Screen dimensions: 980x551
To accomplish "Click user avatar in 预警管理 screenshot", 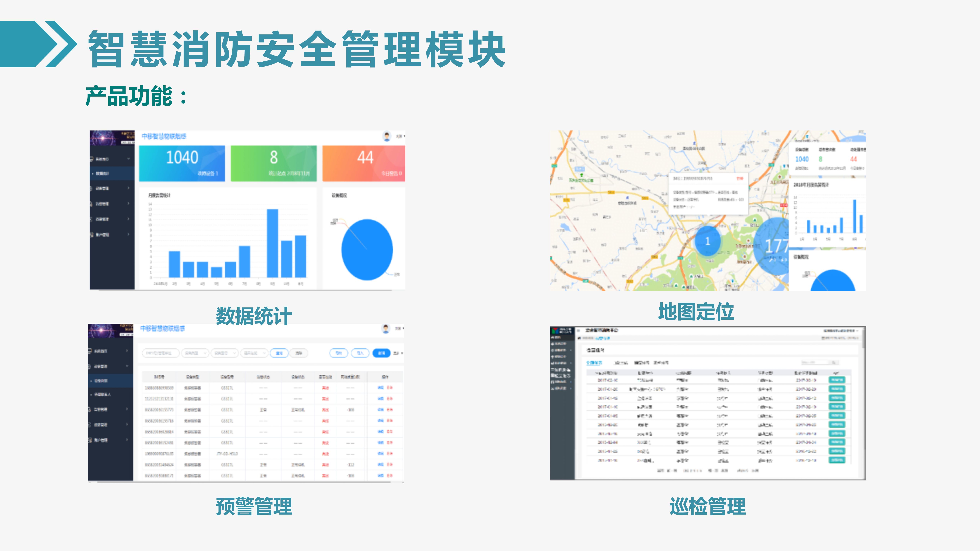I will [x=385, y=328].
